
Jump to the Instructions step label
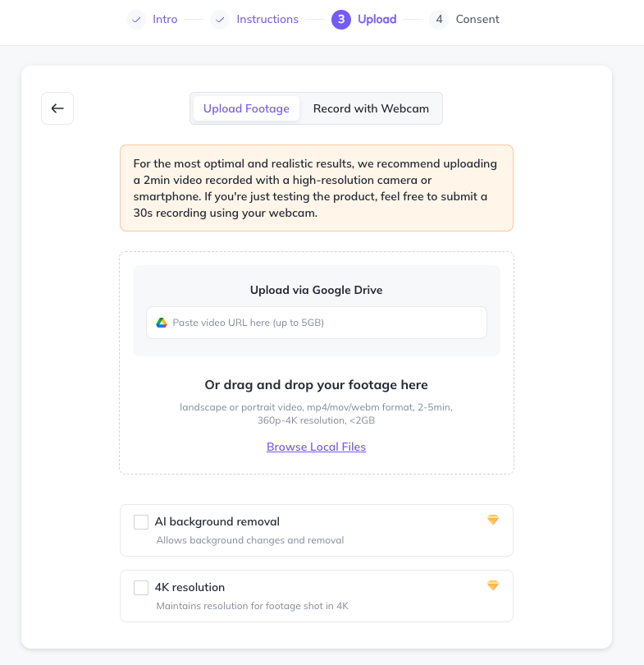click(x=267, y=19)
